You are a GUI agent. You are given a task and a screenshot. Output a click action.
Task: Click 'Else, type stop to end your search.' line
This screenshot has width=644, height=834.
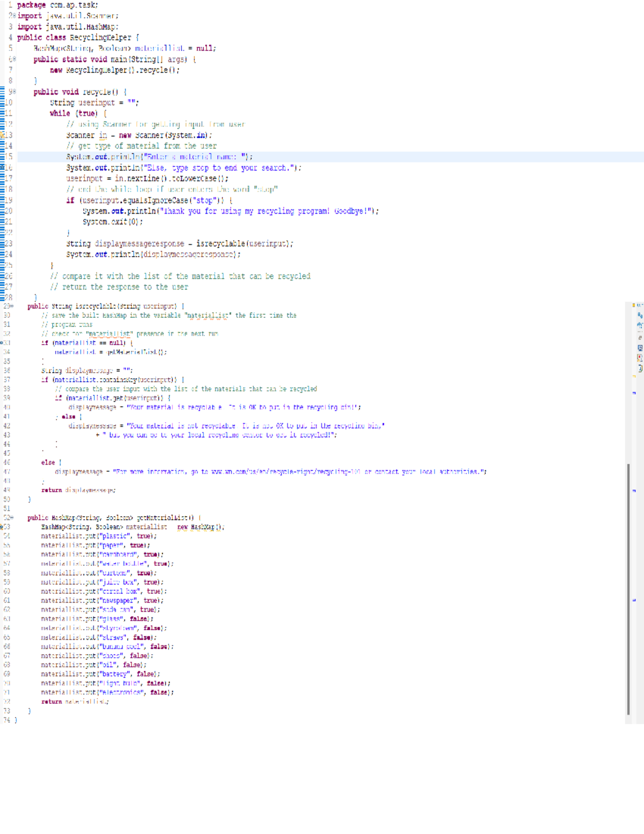(x=184, y=168)
